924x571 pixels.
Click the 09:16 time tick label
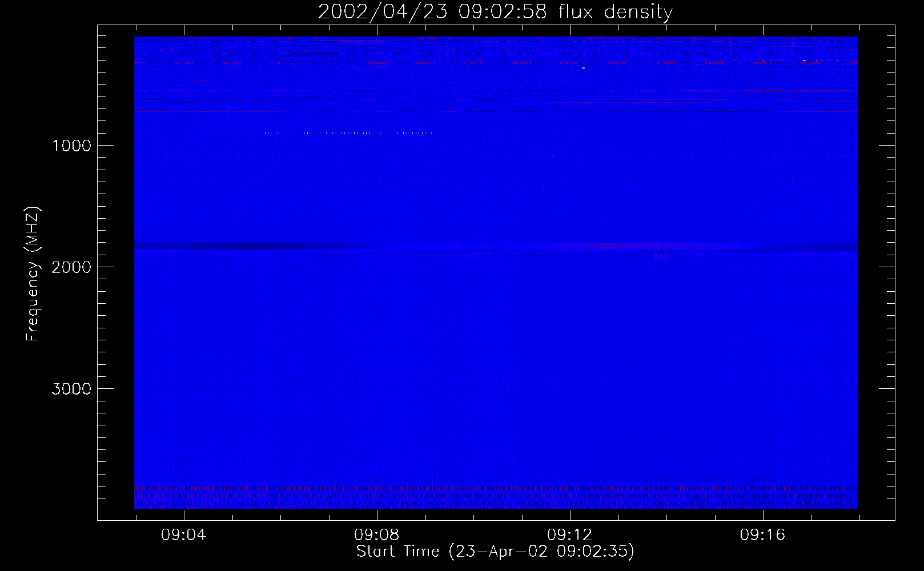(763, 535)
